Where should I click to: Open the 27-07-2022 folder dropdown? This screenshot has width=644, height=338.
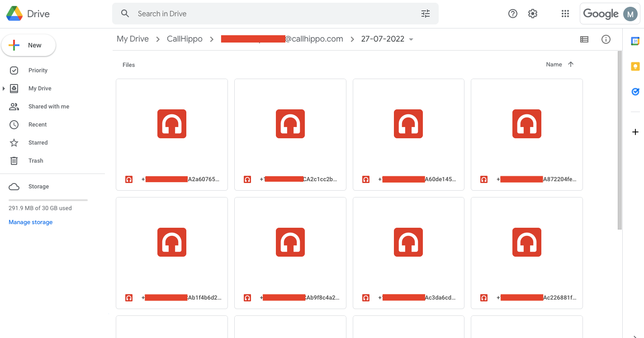tap(411, 39)
